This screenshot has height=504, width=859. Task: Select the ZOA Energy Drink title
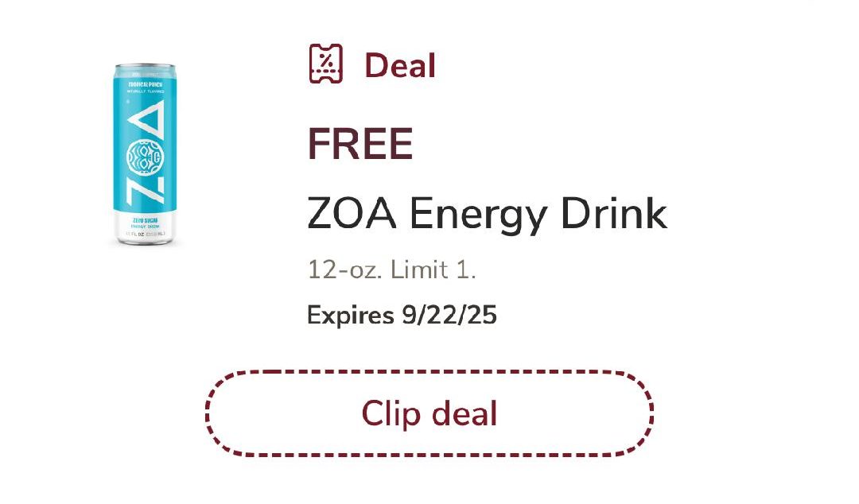click(487, 213)
